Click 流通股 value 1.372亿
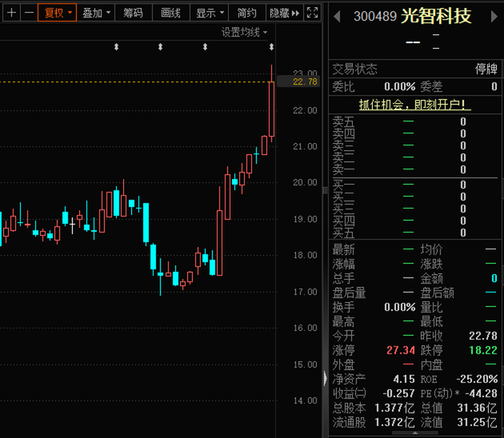 point(395,422)
